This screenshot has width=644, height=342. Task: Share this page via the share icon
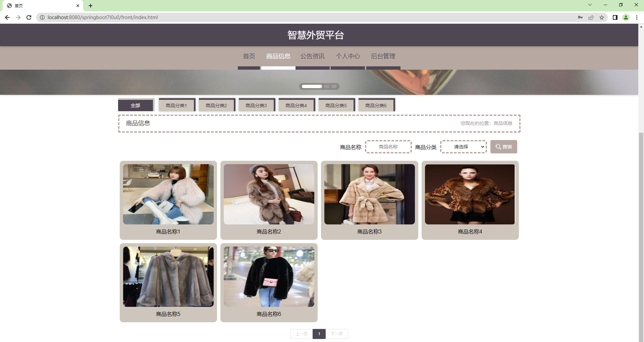tap(591, 17)
